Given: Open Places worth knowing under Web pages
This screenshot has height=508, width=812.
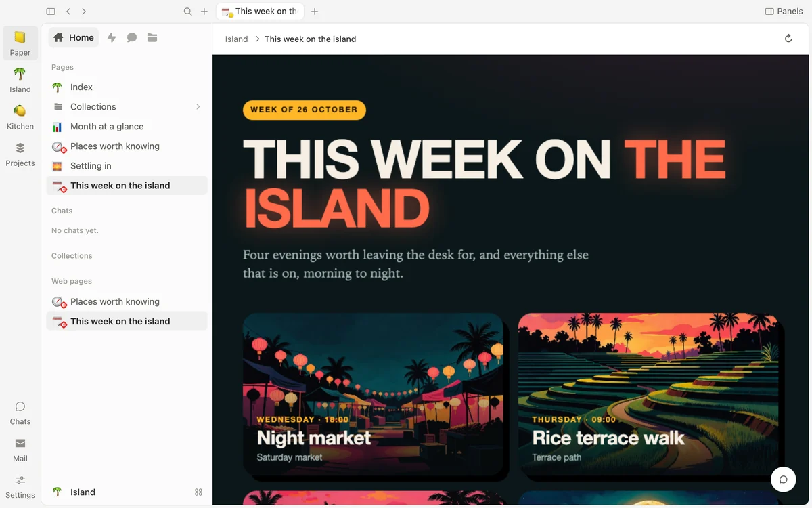Looking at the screenshot, I should [x=127, y=302].
